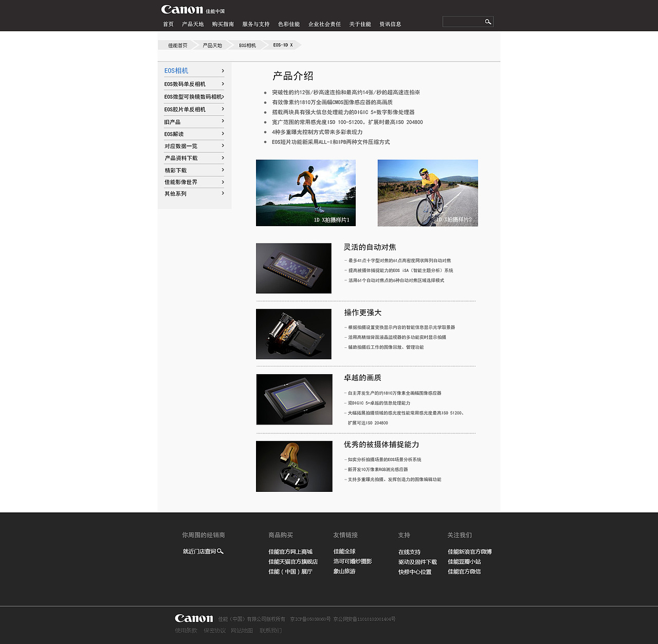658x644 pixels.
Task: Click 产品天地 in the breadcrumb trail
Action: [x=212, y=45]
